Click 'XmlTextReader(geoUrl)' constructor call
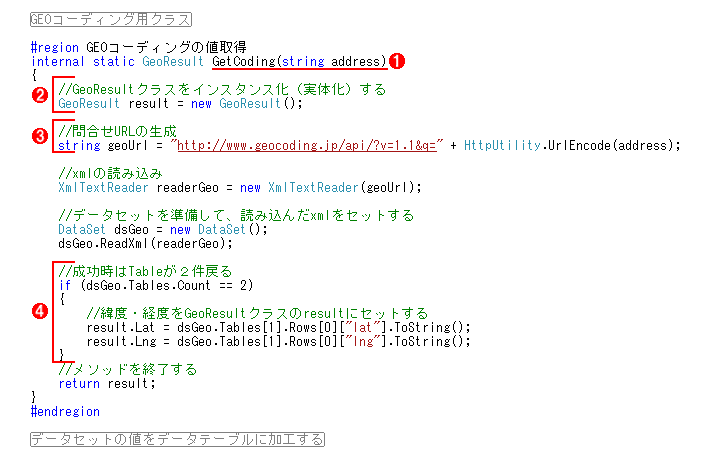This screenshot has width=718, height=459. pyautogui.click(x=341, y=187)
